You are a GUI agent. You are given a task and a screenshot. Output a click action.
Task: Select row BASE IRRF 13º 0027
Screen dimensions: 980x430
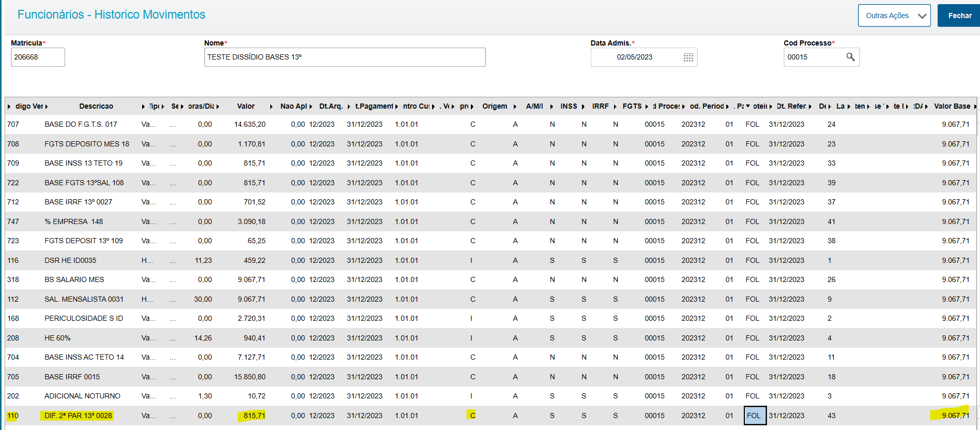(x=491, y=202)
